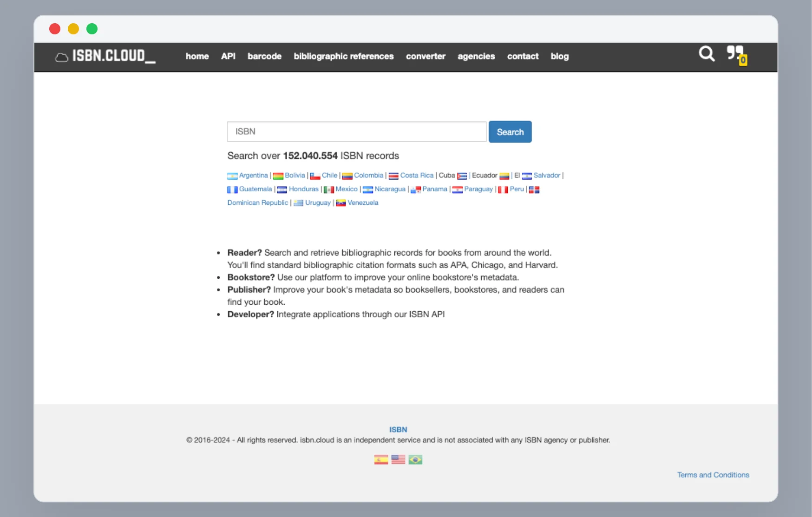
Task: Navigate to the converter page
Action: click(x=426, y=56)
